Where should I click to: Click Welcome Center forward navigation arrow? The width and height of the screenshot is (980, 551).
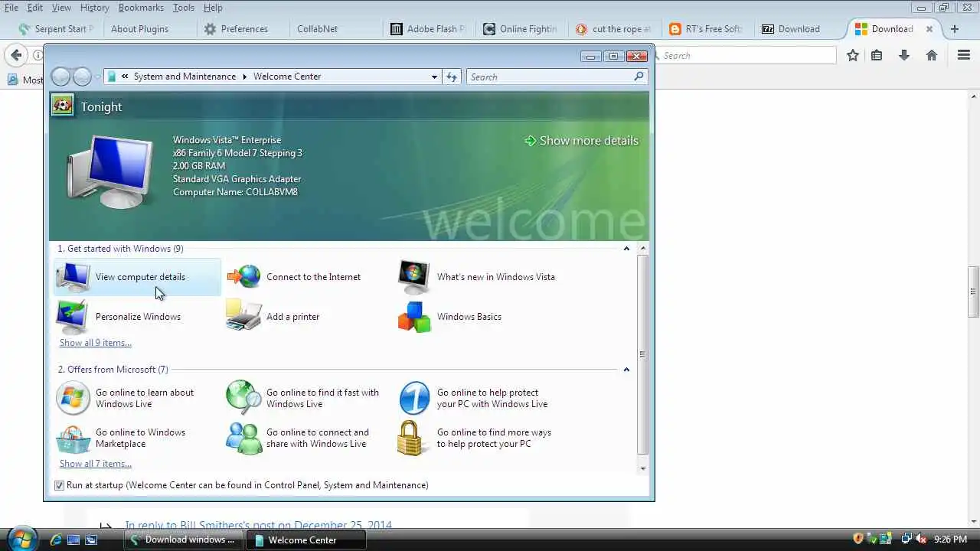click(x=82, y=77)
